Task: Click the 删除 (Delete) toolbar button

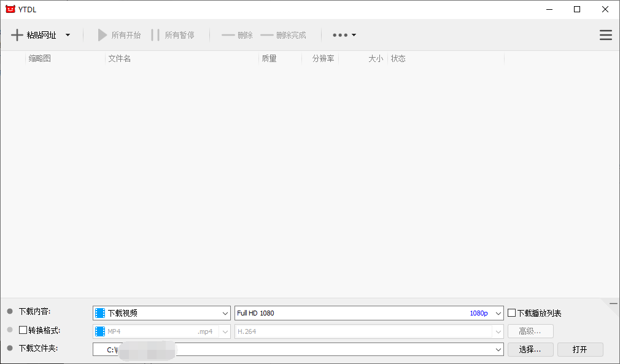Action: (x=238, y=35)
